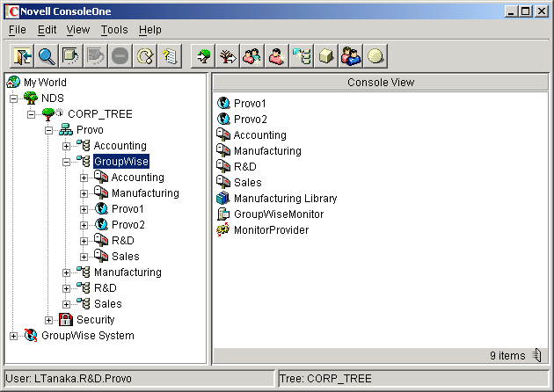Select Accounting in the Console View list
Image resolution: width=554 pixels, height=392 pixels.
pyautogui.click(x=259, y=134)
